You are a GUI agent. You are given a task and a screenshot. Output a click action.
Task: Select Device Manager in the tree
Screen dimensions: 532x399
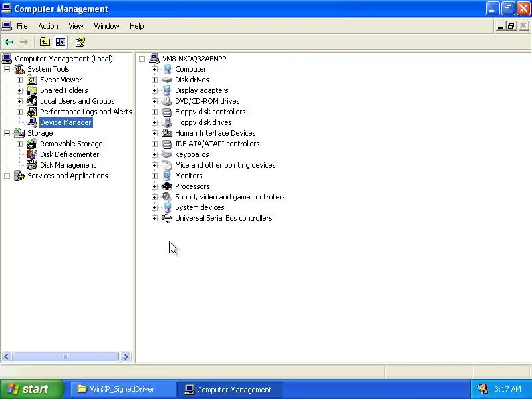(x=66, y=122)
